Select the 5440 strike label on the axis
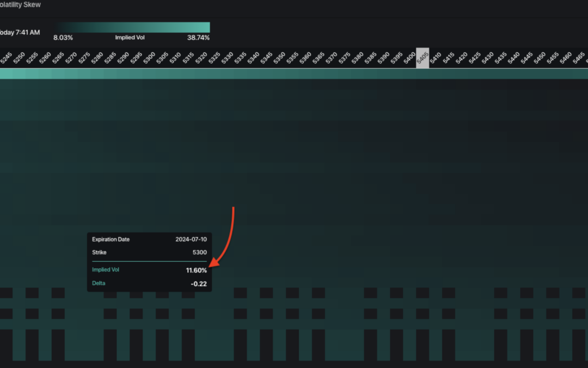 point(513,58)
